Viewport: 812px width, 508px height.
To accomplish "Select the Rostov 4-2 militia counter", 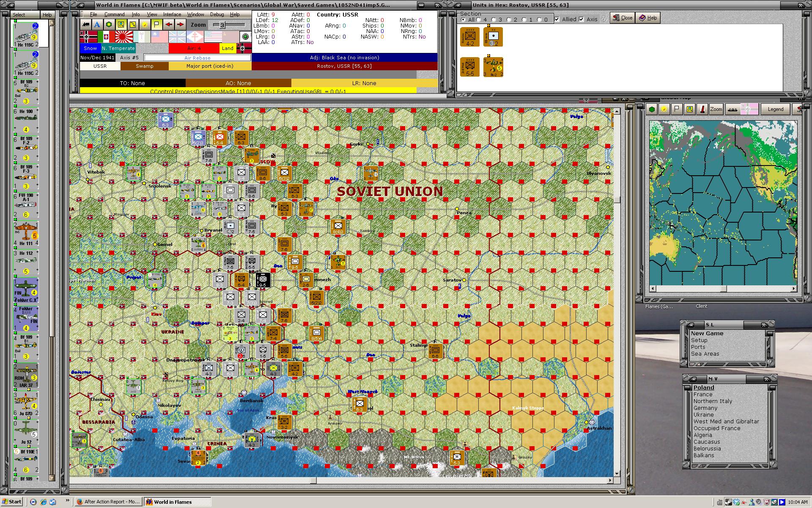I will coord(470,37).
